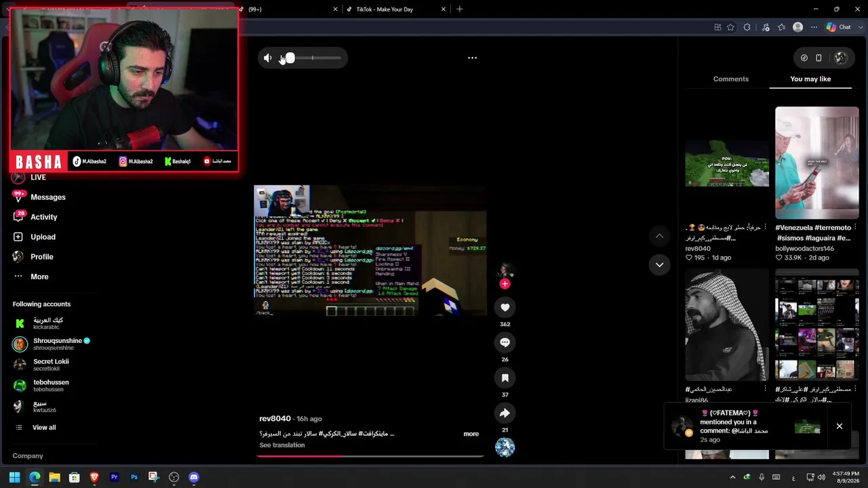This screenshot has width=868, height=488.
Task: Open the browser extensions puzzle icon
Action: (x=747, y=28)
